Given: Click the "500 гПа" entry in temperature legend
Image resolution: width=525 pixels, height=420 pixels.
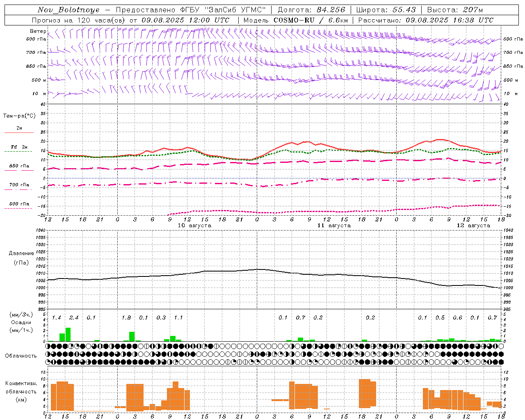Looking at the screenshot, I should pyautogui.click(x=19, y=204).
